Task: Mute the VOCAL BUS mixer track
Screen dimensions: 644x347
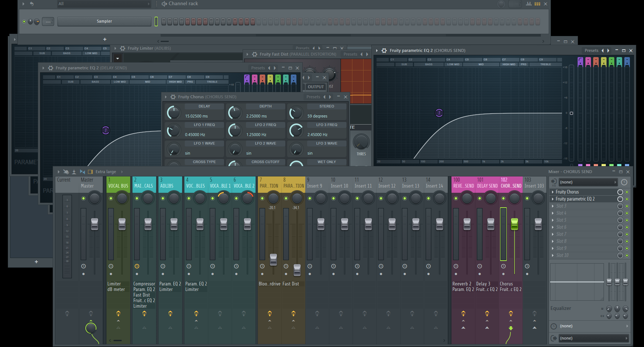Action: click(111, 198)
